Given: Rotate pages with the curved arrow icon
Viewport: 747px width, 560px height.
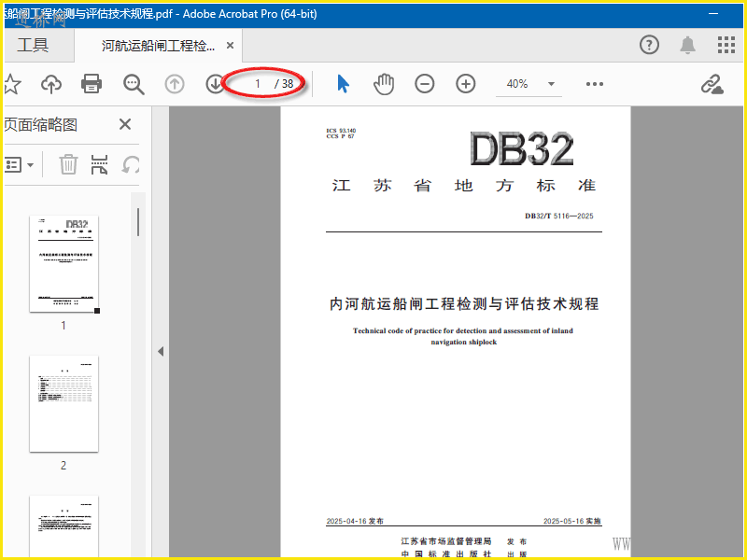Looking at the screenshot, I should pyautogui.click(x=131, y=165).
